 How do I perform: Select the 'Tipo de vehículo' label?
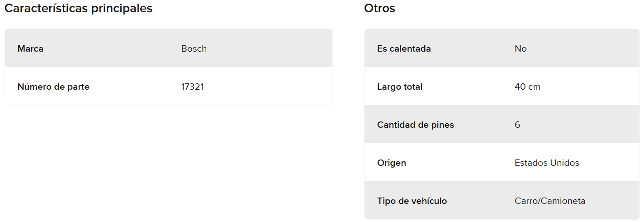pyautogui.click(x=412, y=201)
